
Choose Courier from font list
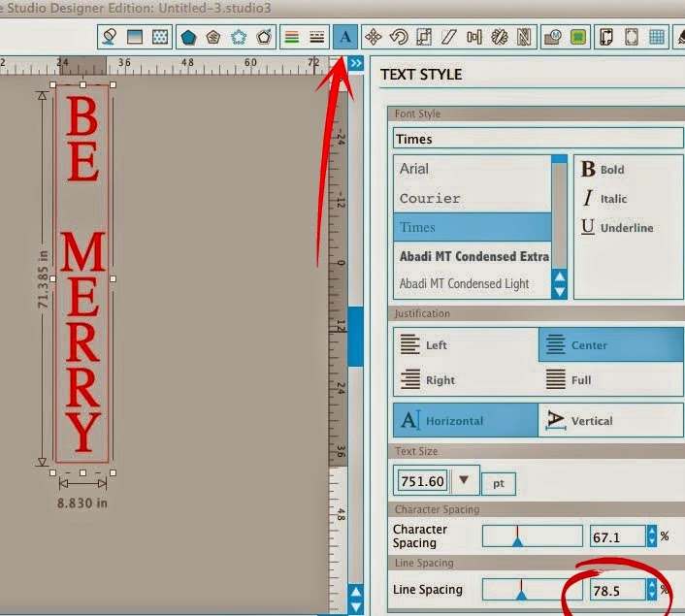point(473,198)
